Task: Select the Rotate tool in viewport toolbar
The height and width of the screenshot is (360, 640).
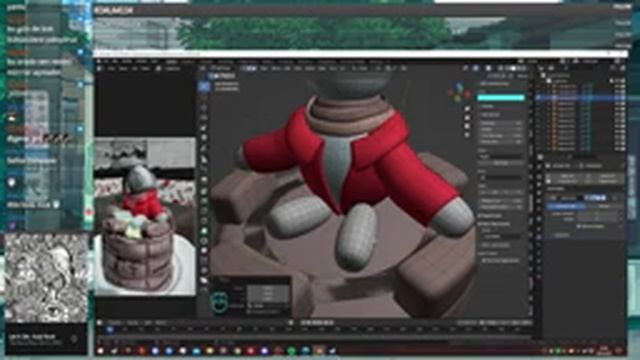Action: click(x=204, y=118)
